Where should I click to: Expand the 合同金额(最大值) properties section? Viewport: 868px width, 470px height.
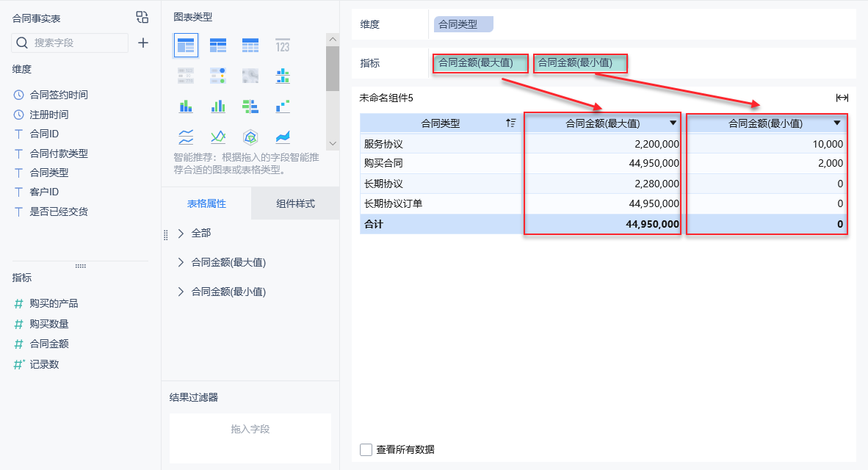(x=181, y=262)
